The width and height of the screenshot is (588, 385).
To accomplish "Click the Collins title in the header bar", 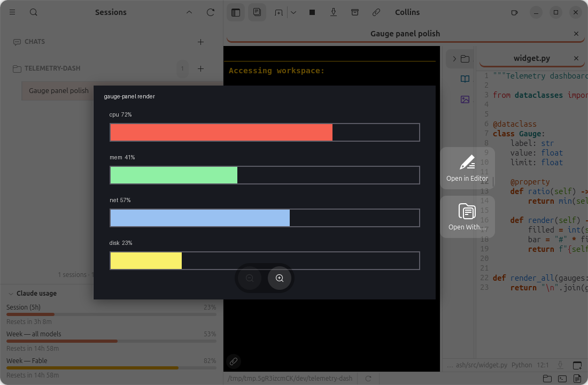I will click(407, 12).
